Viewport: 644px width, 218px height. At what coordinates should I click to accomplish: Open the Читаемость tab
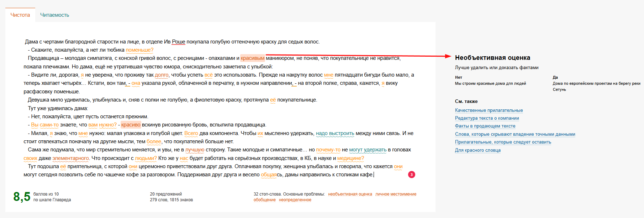tap(54, 15)
